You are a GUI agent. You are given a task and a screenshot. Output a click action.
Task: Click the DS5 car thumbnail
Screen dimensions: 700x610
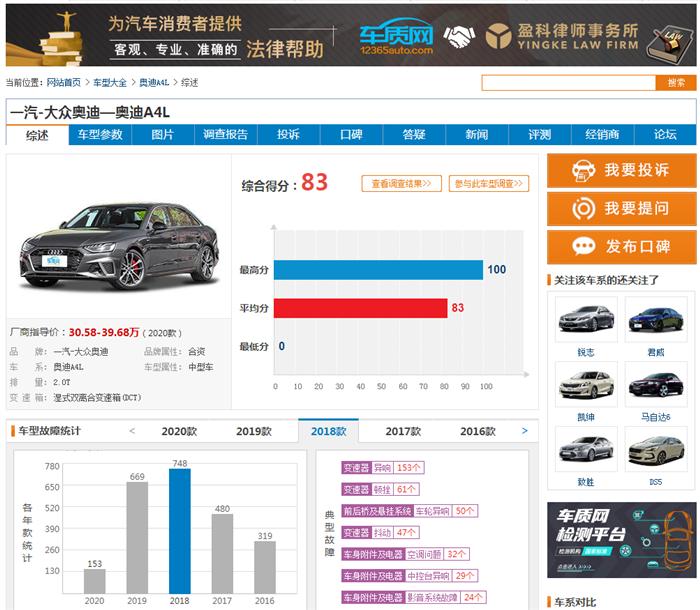(656, 449)
